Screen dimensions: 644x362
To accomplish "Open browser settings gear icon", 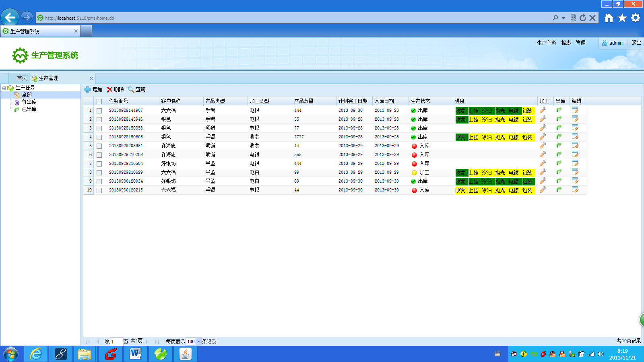I will 636,18.
